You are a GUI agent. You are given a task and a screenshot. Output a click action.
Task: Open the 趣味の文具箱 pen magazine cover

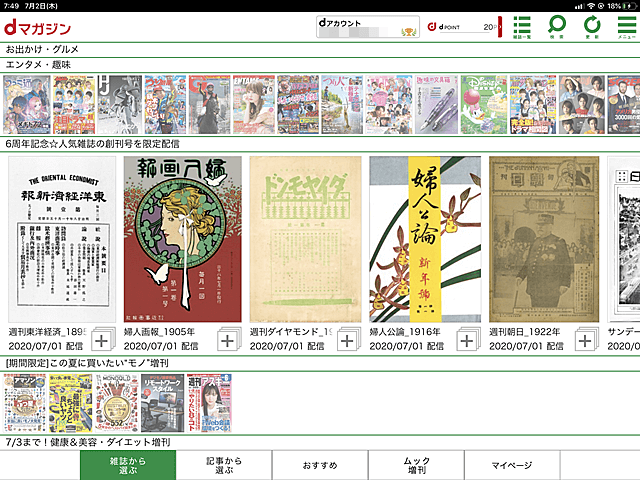[x=436, y=104]
